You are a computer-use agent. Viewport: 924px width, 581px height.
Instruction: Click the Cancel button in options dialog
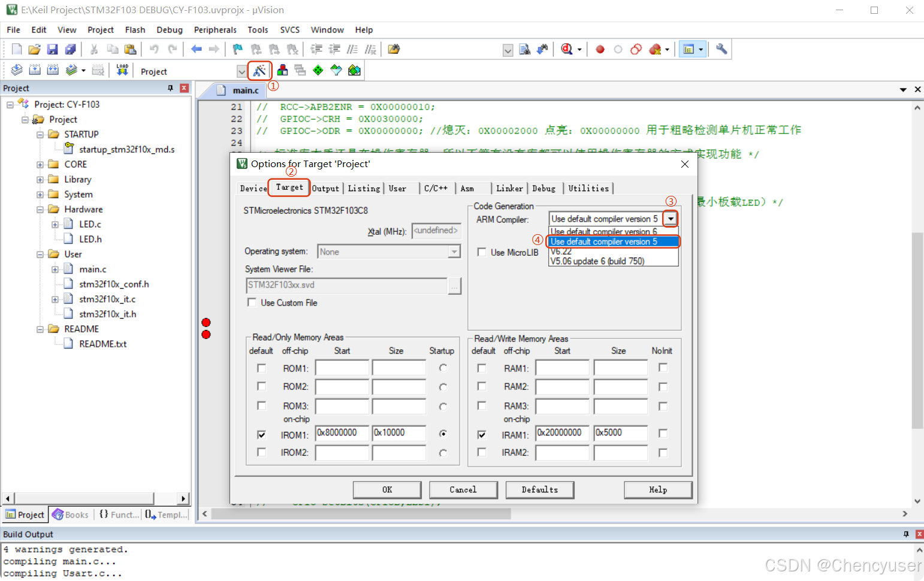pyautogui.click(x=463, y=489)
